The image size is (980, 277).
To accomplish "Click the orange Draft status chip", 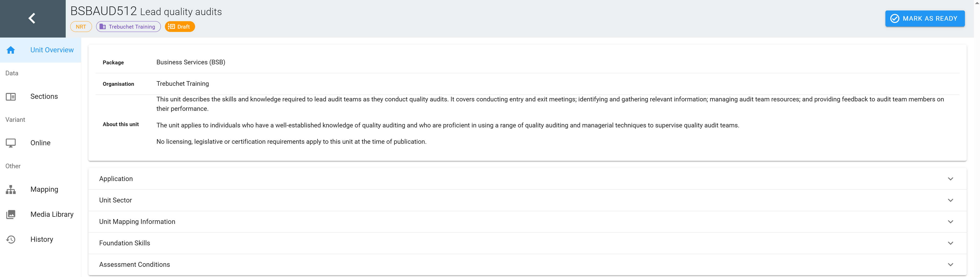I will pos(179,27).
